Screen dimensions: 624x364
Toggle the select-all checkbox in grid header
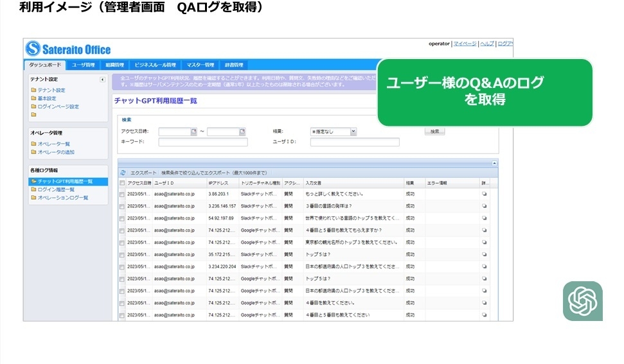[122, 183]
